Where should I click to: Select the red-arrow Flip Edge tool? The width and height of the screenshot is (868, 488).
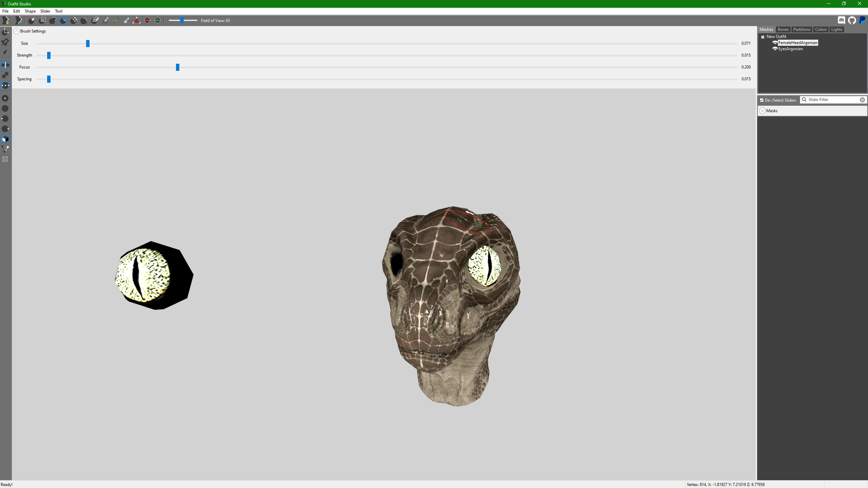[x=147, y=20]
